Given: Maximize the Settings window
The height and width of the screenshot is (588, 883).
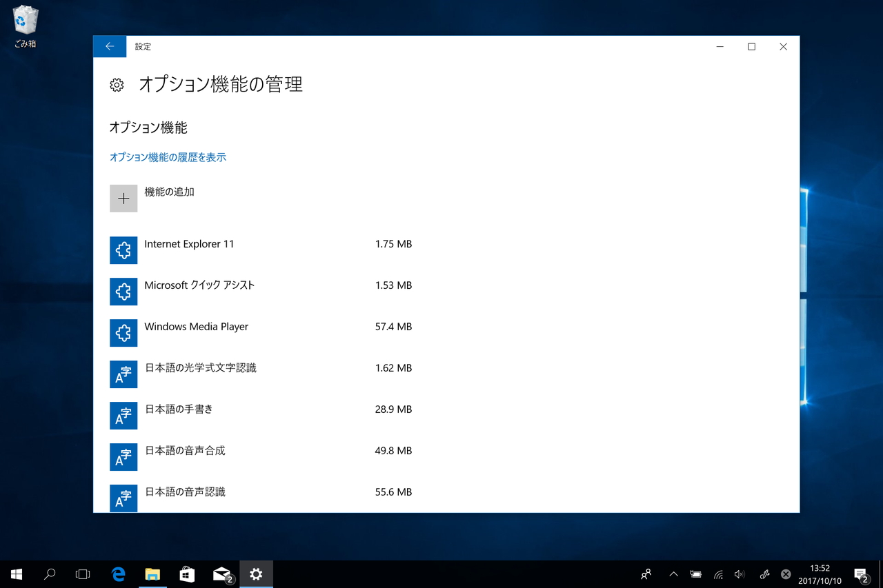Looking at the screenshot, I should pyautogui.click(x=752, y=46).
